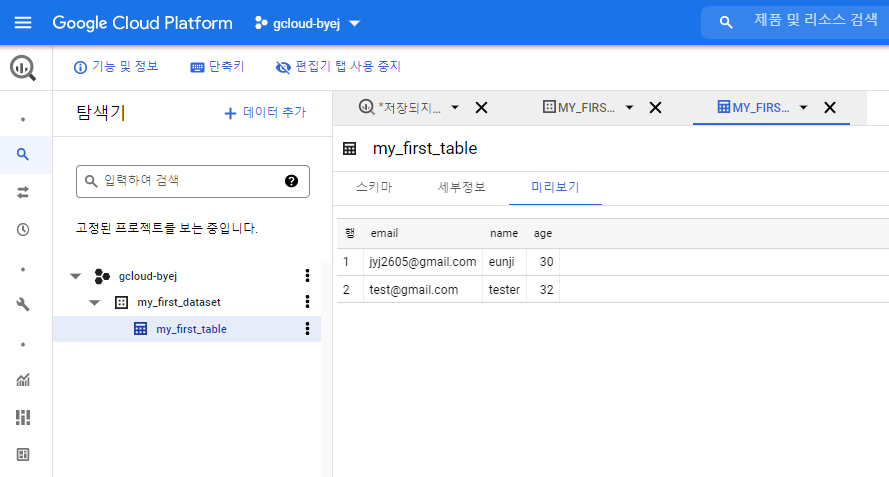Click the help question mark in search box

[x=291, y=181]
